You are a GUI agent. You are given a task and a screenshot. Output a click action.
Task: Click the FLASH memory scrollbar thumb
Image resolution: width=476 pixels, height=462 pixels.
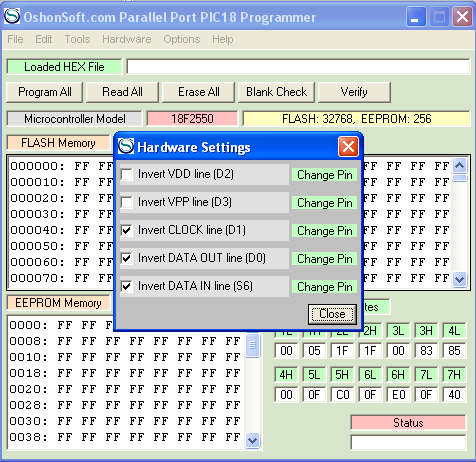(x=460, y=178)
